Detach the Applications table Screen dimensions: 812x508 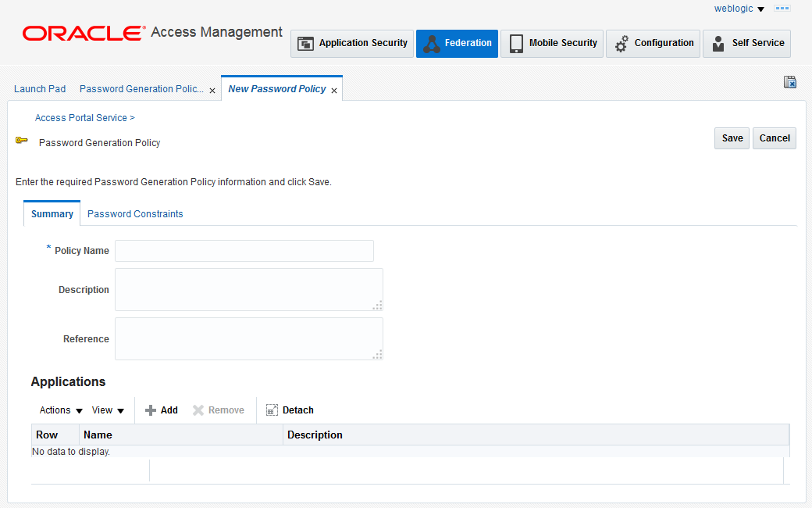click(290, 410)
